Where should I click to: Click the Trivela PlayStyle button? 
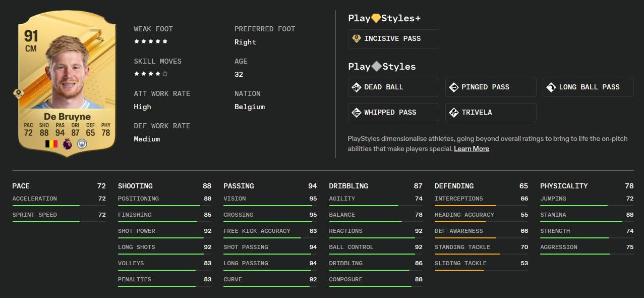point(490,112)
